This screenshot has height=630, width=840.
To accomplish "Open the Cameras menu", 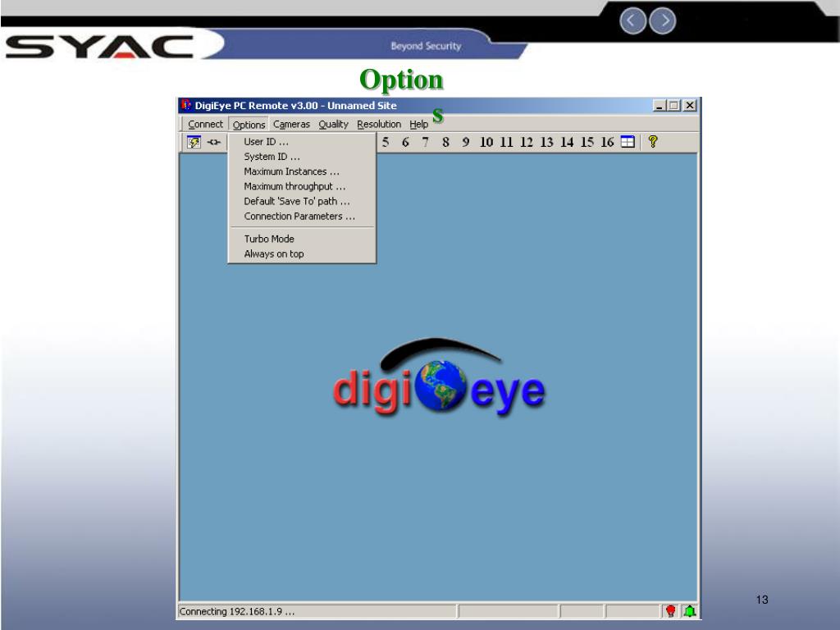I will (x=291, y=125).
